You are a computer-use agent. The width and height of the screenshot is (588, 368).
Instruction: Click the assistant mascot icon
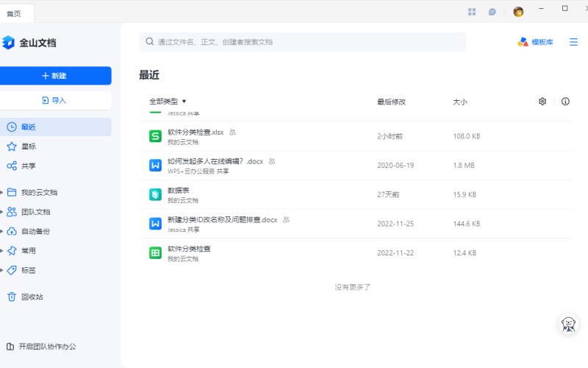pos(568,324)
